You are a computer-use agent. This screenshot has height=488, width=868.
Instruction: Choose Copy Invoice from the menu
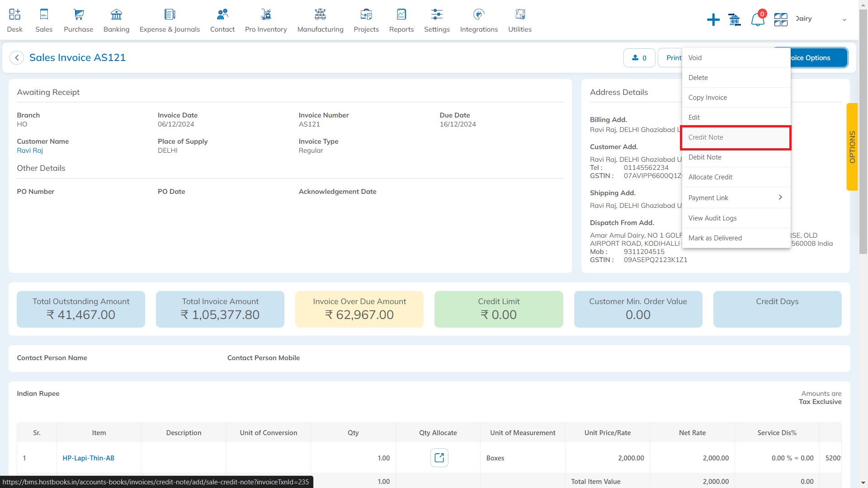[x=736, y=98]
